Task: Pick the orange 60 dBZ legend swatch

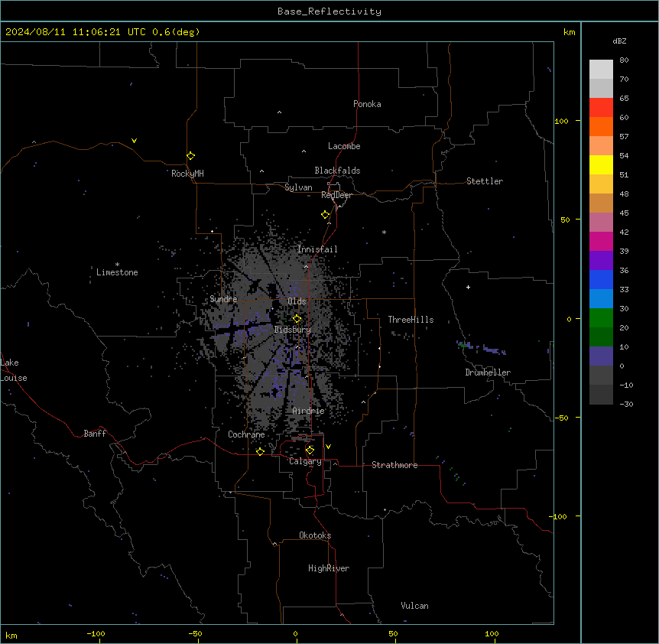Action: tap(601, 126)
